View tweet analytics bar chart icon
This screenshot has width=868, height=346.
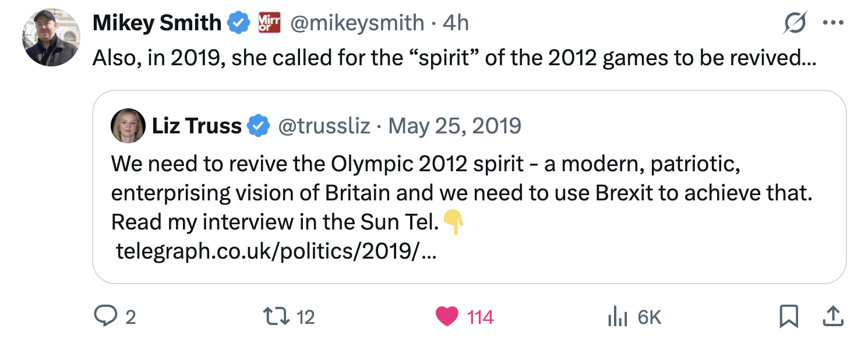tap(617, 317)
